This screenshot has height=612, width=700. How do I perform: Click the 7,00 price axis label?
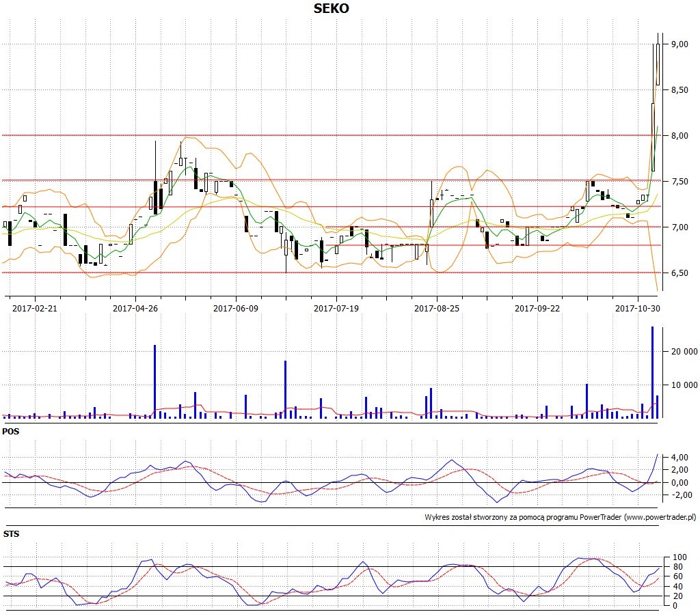679,227
